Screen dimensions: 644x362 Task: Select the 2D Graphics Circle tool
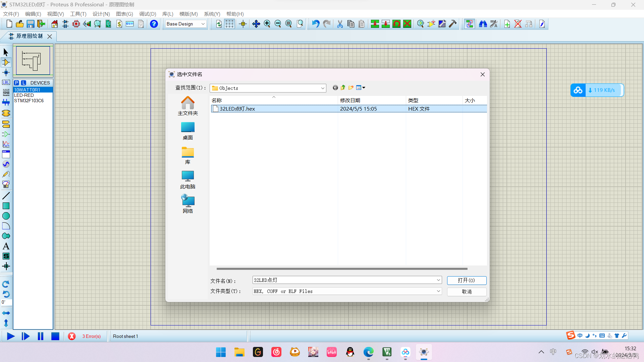pos(6,216)
